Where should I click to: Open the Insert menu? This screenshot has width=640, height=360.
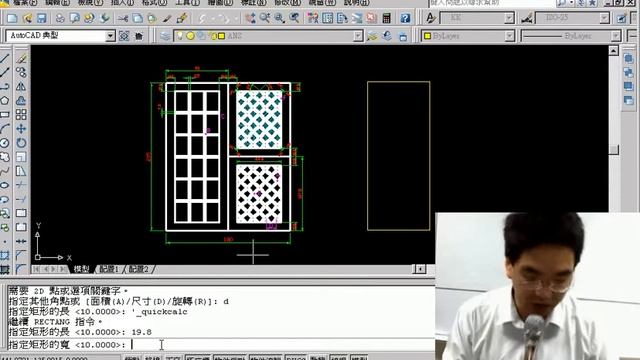(x=122, y=2)
